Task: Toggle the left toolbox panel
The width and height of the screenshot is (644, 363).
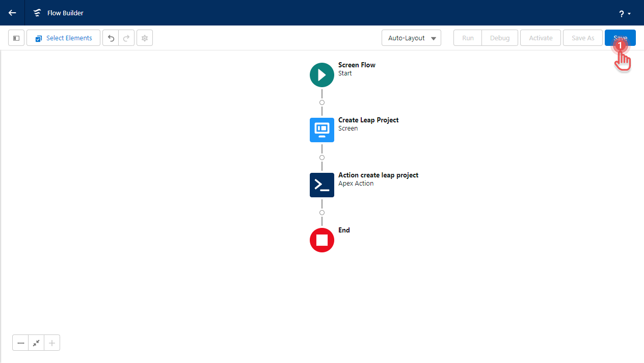Action: point(16,38)
